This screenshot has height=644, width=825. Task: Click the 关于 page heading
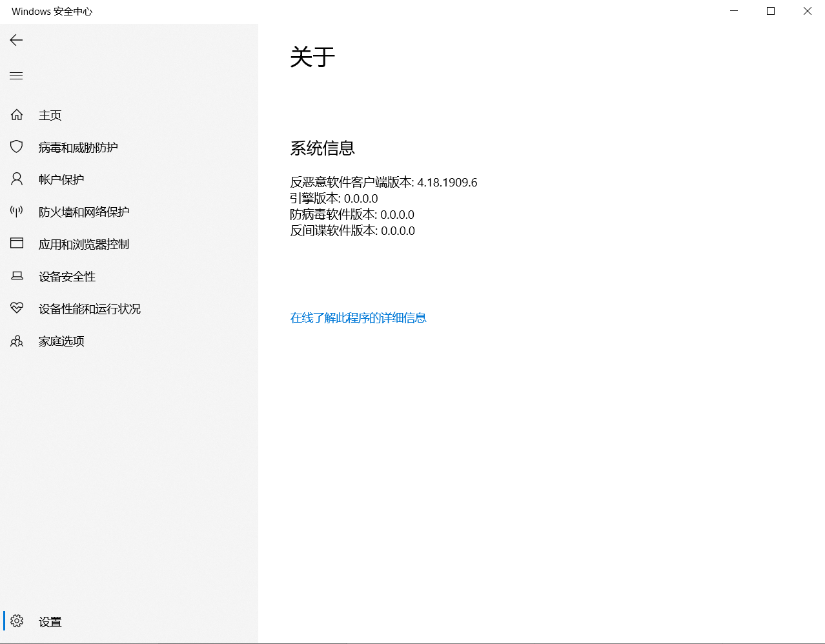312,57
